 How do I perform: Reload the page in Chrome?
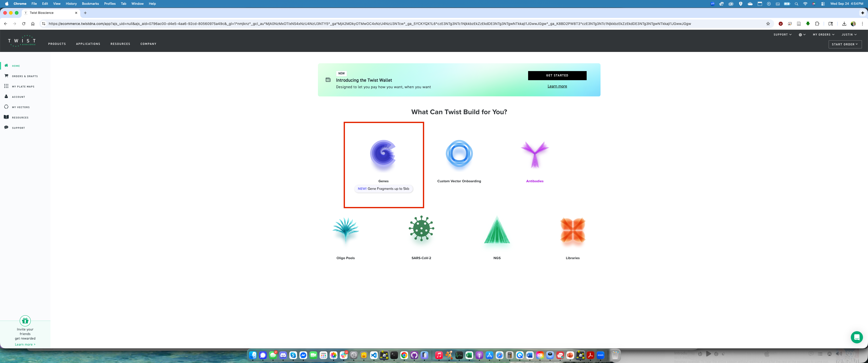coord(23,24)
